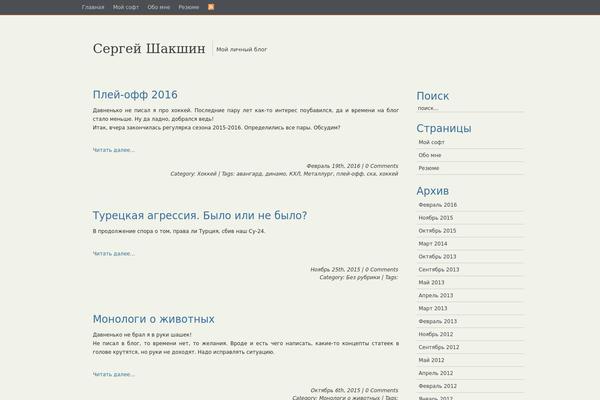Open Обо мне in top menu

(x=159, y=7)
